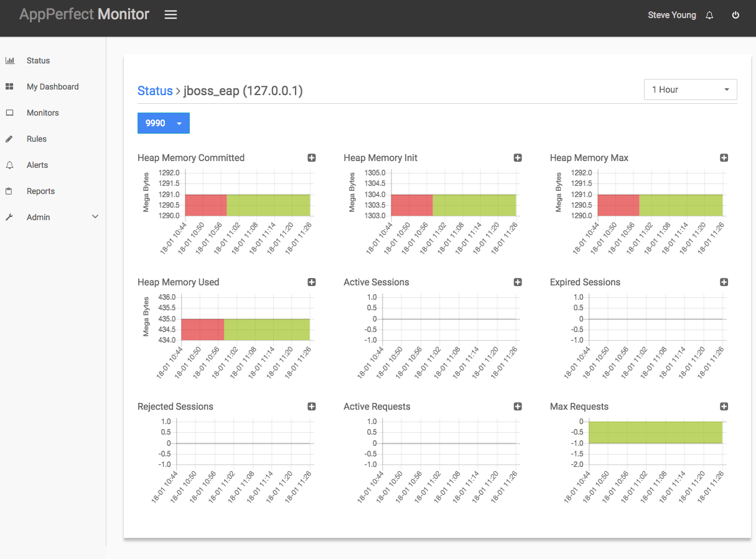Expand the Active Requests chart
Viewport: 756px width, 559px height.
518,407
